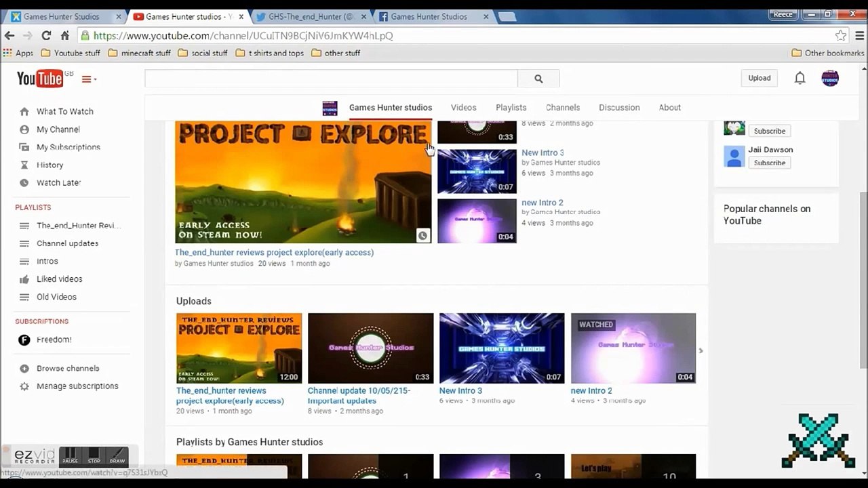Focus the YouTube search field
The width and height of the screenshot is (868, 488).
pos(331,79)
